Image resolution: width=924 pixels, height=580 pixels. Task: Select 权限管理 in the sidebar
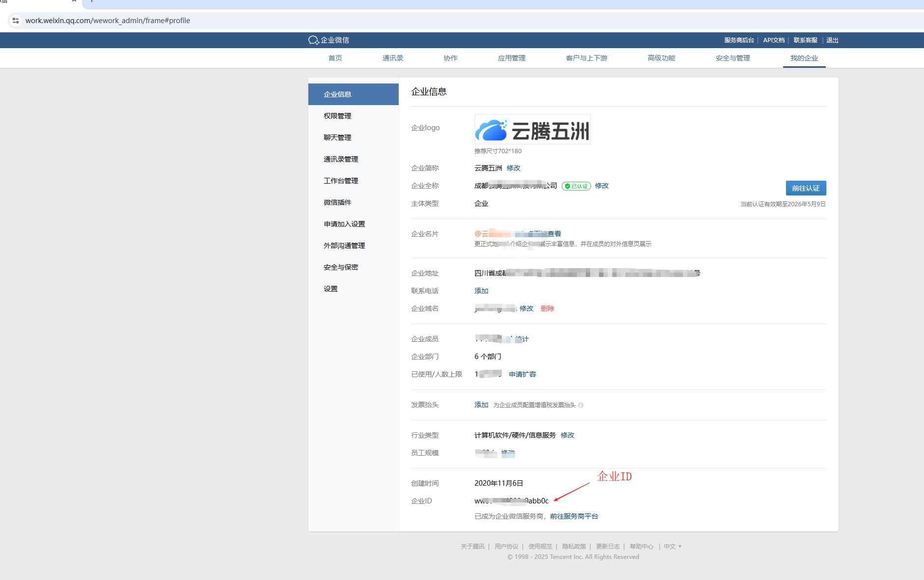337,116
